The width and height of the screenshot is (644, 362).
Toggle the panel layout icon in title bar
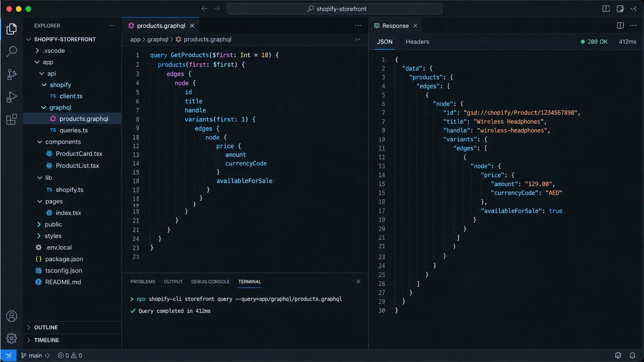(x=620, y=8)
